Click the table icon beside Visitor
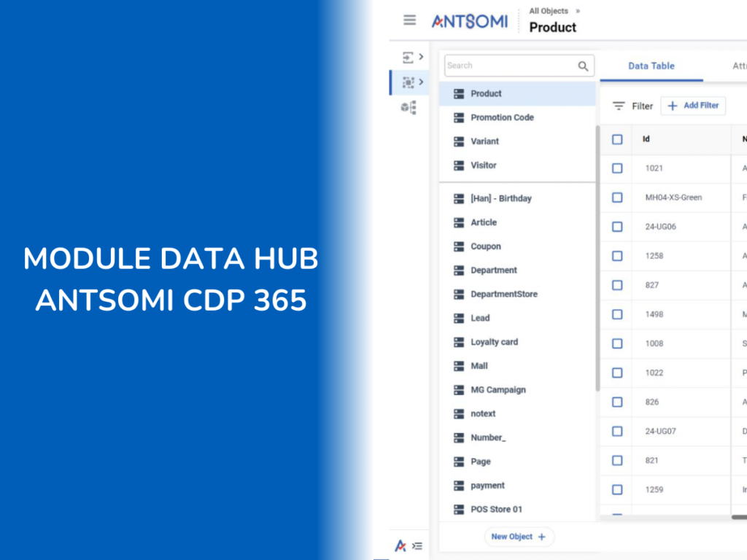Viewport: 747px width, 560px height. 459,166
